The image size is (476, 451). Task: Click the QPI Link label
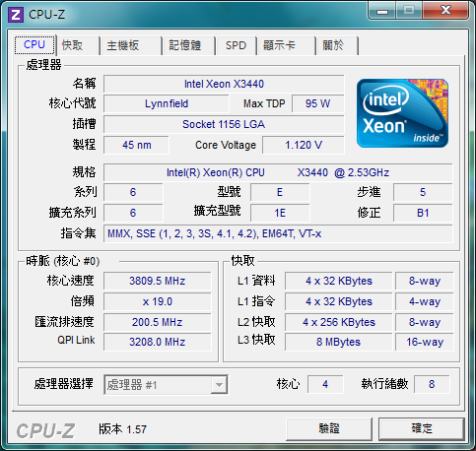76,340
